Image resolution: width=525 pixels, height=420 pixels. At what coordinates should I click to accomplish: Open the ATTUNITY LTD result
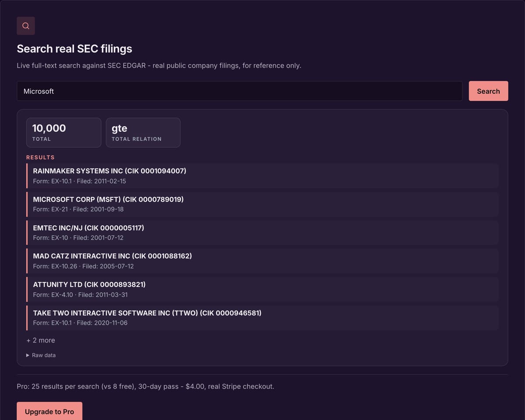pyautogui.click(x=262, y=289)
